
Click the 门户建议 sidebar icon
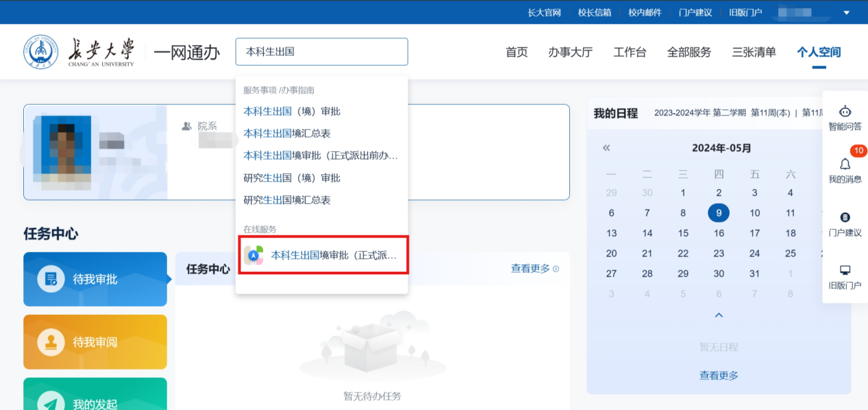(x=845, y=217)
